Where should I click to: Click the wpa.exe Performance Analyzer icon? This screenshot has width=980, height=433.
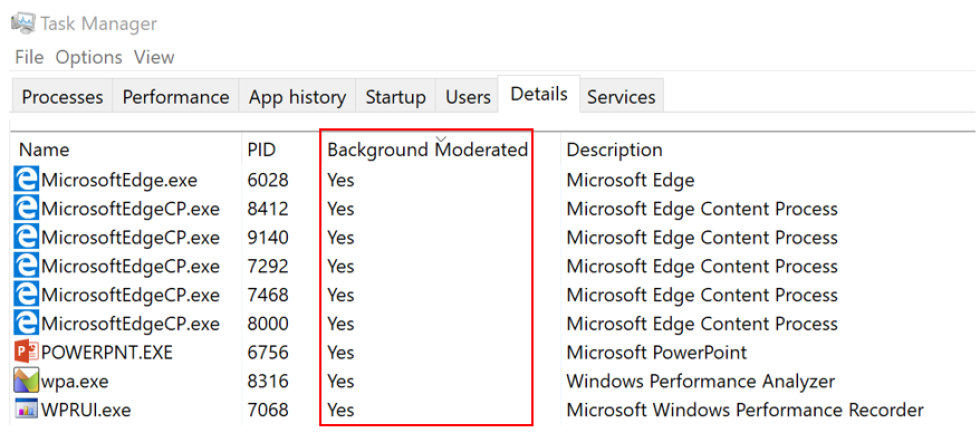pyautogui.click(x=27, y=381)
